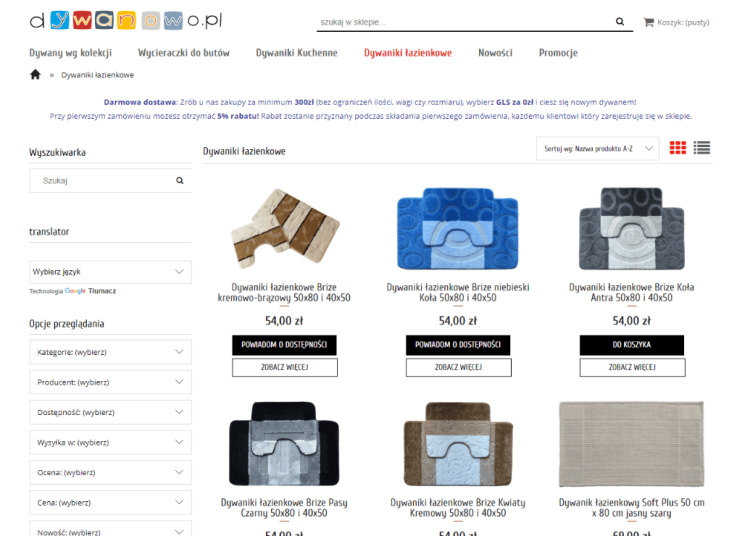Viewport: 750px width, 536px height.
Task: Click the home breadcrumb icon
Action: (x=35, y=75)
